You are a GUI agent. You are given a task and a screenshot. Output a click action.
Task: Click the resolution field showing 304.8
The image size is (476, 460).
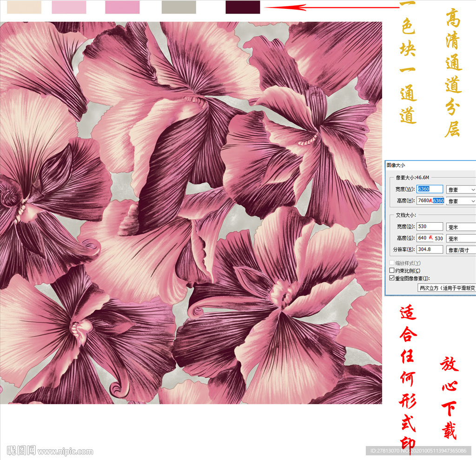(x=430, y=249)
